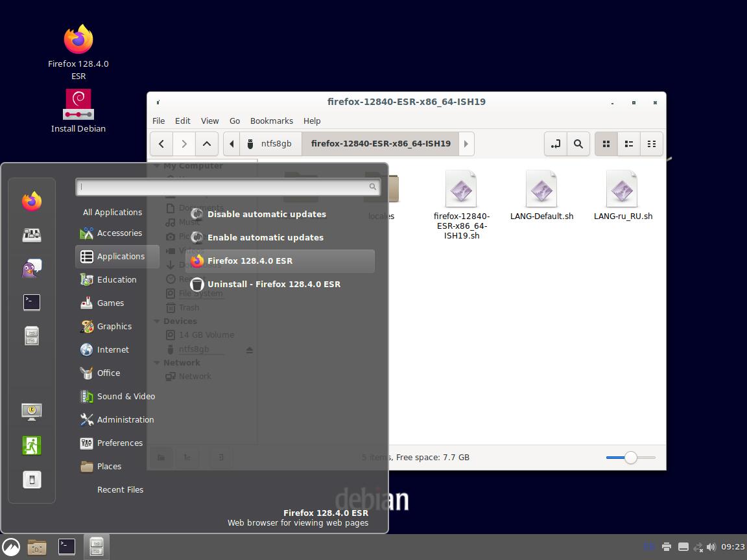Click the panel clock showing 09:23
Screen dimensions: 747x560
click(732, 546)
